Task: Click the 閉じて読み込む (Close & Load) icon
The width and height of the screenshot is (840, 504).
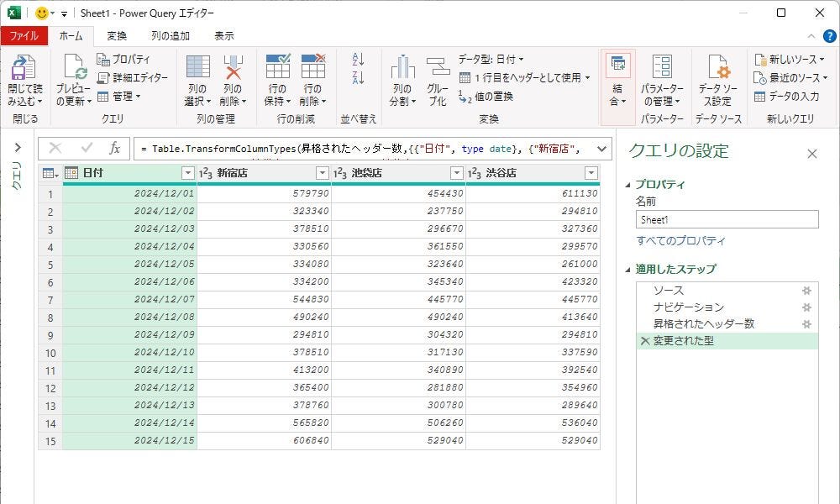Action: pos(23,69)
